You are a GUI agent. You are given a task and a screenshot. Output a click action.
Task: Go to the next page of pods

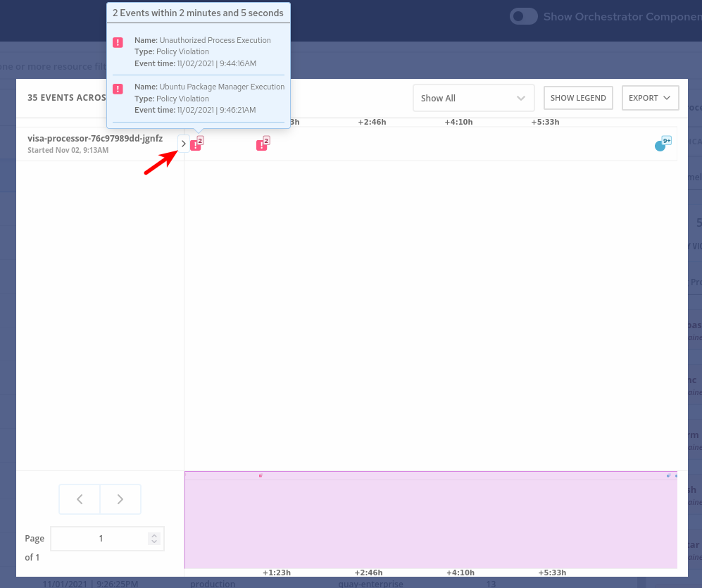[120, 499]
